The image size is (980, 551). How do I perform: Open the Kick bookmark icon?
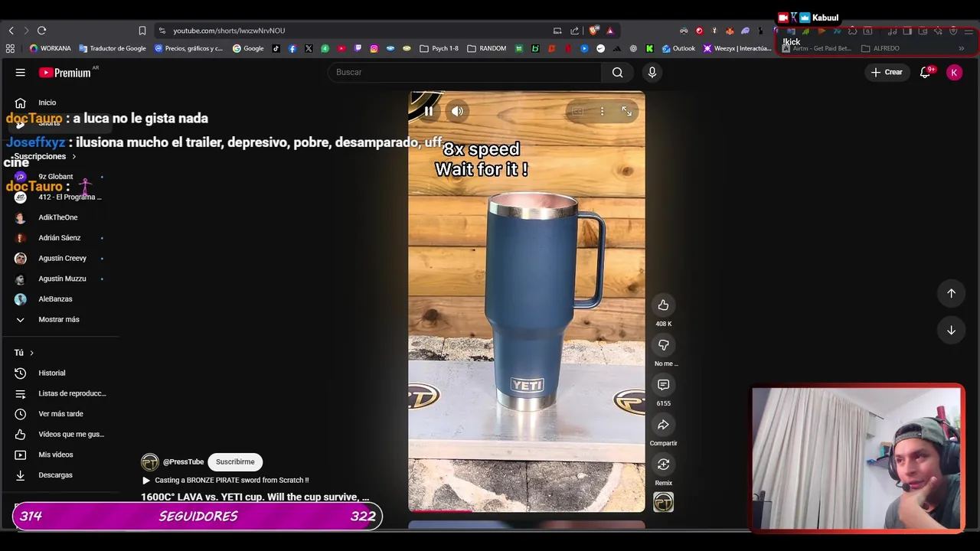(x=649, y=48)
